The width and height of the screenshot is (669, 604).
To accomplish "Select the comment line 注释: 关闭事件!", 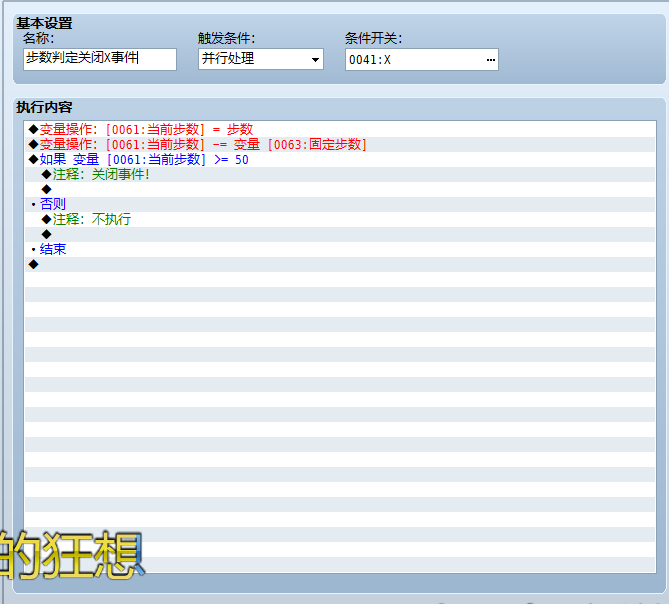I will (340, 174).
